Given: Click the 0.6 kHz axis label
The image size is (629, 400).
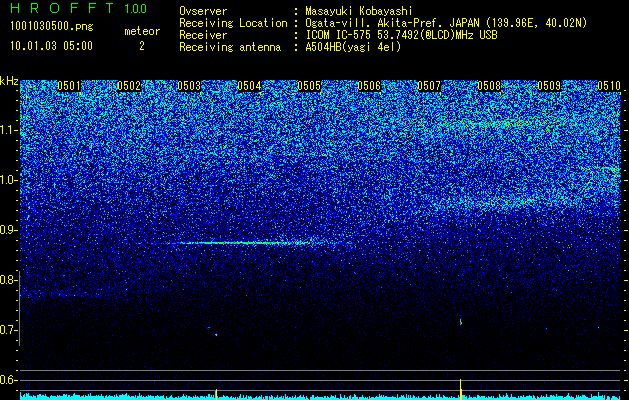Looking at the screenshot, I should (x=7, y=380).
